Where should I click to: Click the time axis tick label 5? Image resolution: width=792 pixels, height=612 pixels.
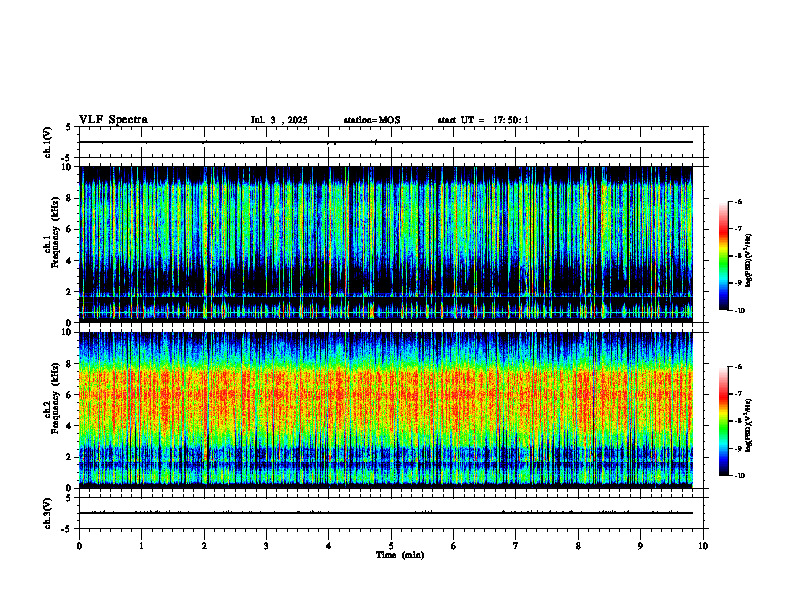[x=391, y=546]
